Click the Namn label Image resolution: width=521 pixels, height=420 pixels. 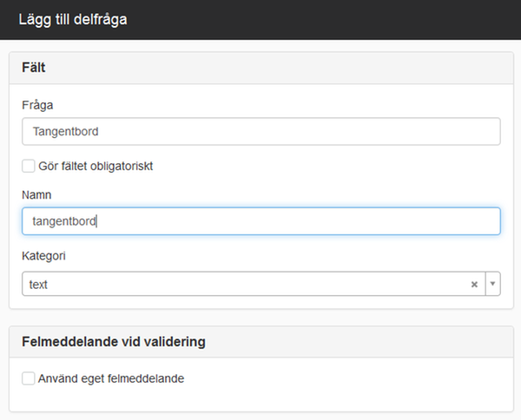coord(36,195)
